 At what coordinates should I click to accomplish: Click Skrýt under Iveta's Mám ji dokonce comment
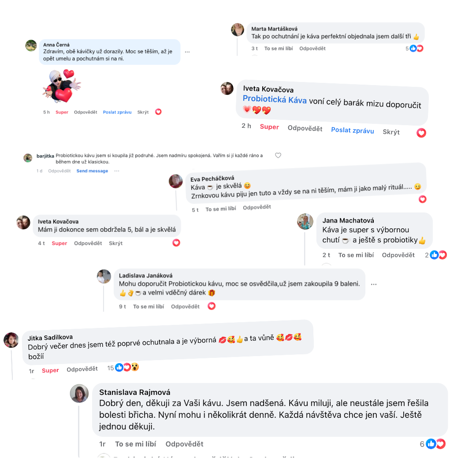tap(115, 243)
